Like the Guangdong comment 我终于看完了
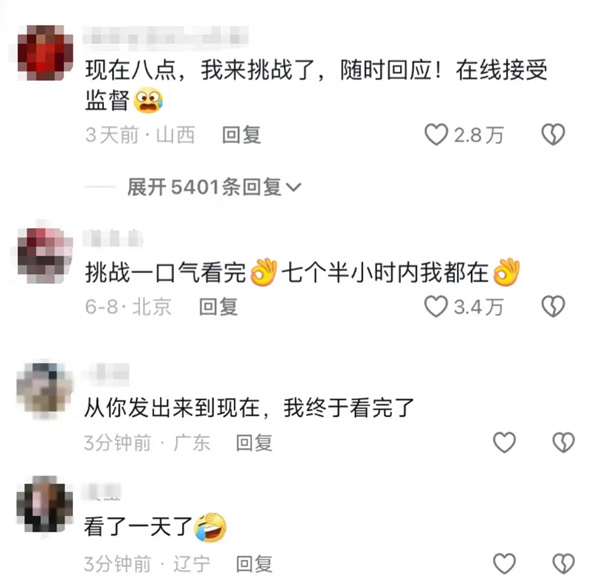Image resolution: width=600 pixels, height=585 pixels. click(504, 442)
